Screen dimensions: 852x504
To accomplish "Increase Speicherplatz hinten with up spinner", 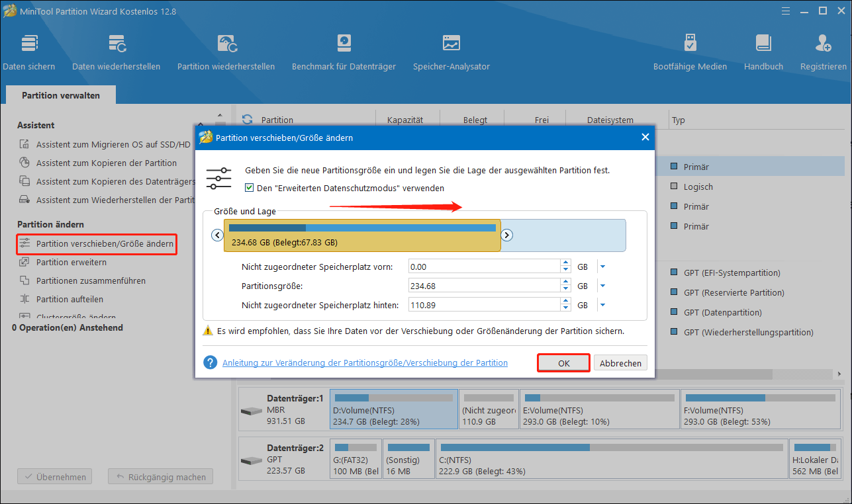I will [565, 302].
